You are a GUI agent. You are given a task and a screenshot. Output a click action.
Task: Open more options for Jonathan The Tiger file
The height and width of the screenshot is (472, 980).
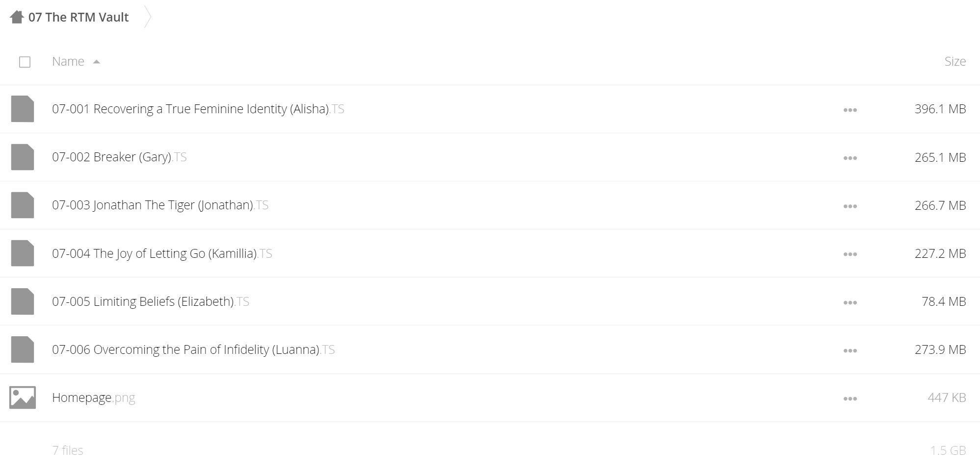(850, 206)
